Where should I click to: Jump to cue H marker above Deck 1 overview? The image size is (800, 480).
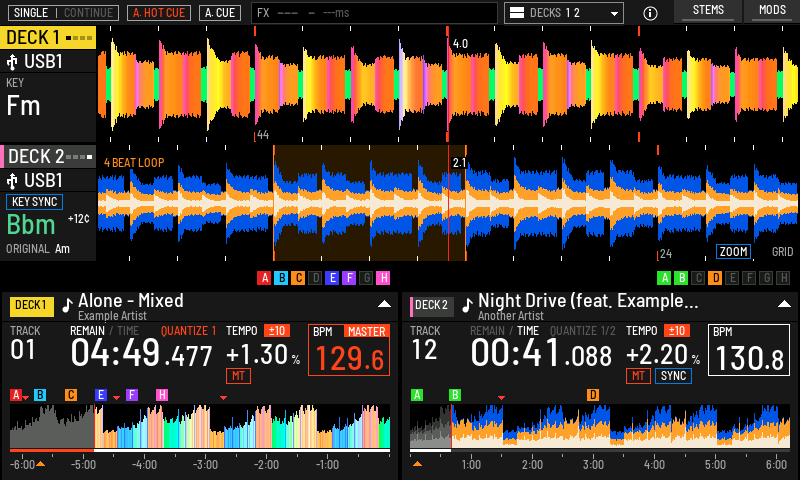point(162,395)
